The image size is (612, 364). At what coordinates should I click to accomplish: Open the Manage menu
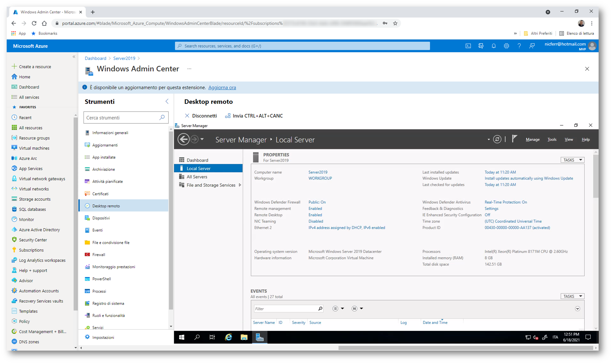pyautogui.click(x=532, y=139)
